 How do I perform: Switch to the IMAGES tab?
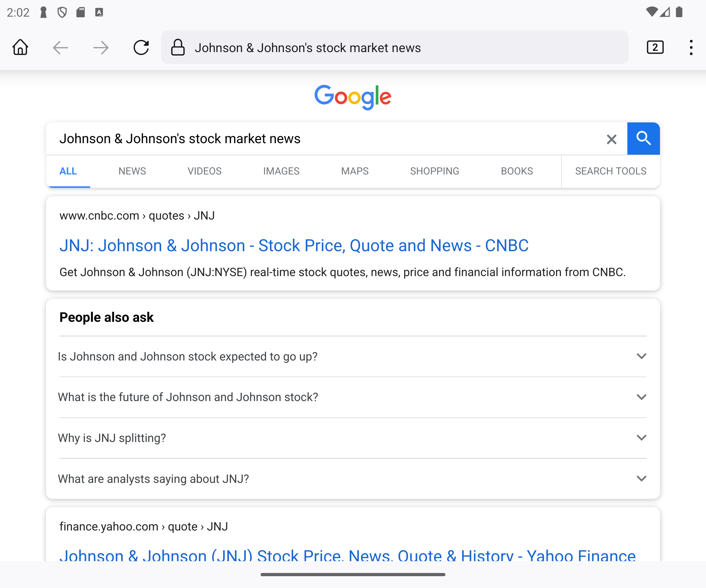tap(281, 171)
